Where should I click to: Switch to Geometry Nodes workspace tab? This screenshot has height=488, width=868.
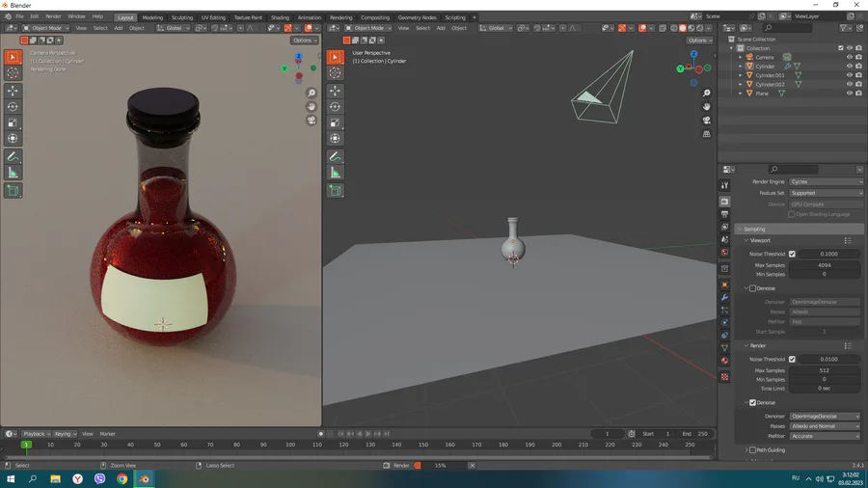(417, 17)
